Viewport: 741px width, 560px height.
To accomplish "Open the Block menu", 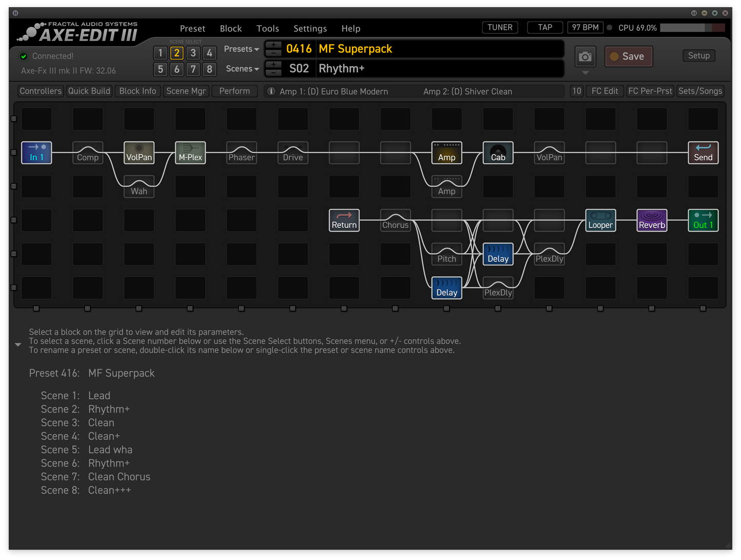I will click(x=231, y=29).
